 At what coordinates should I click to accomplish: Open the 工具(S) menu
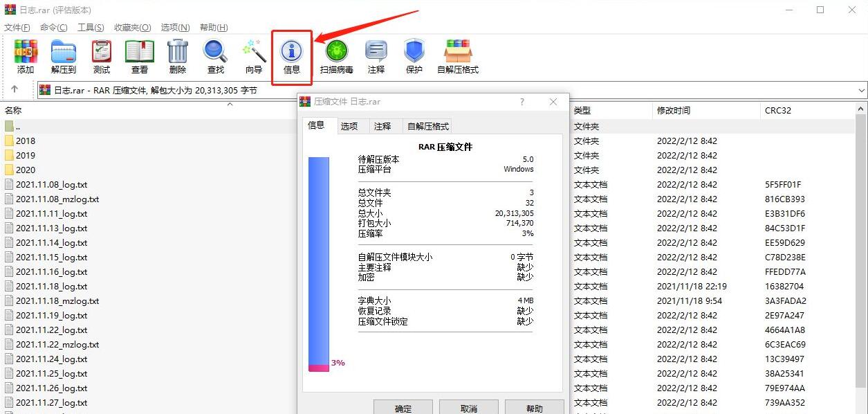tap(91, 28)
